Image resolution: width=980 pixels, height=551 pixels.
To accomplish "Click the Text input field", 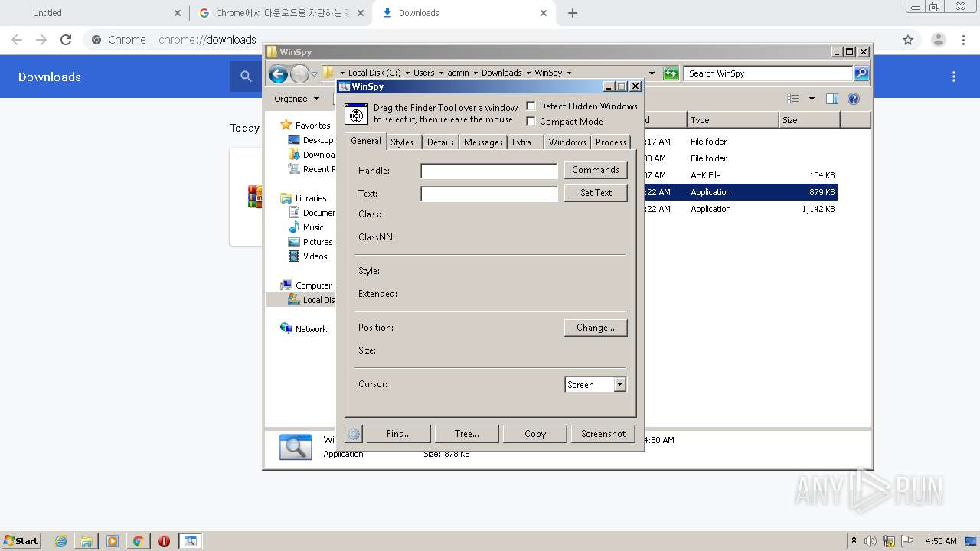I will [x=489, y=194].
